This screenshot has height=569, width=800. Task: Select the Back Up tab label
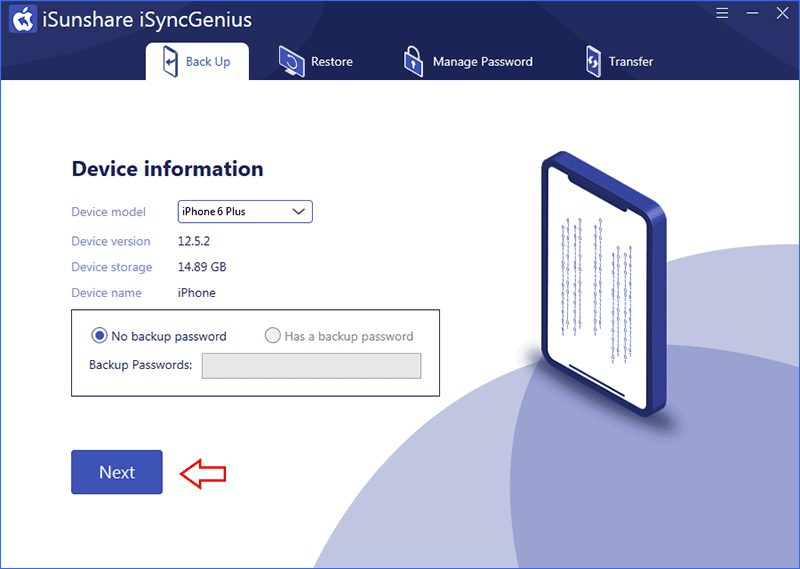[208, 62]
